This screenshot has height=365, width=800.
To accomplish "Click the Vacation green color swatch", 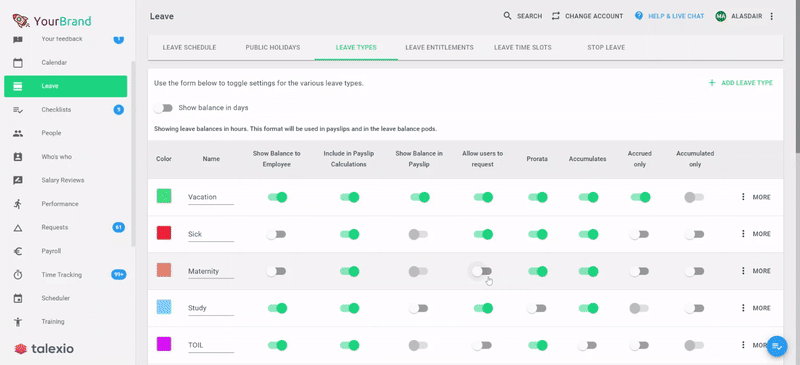I will [x=164, y=196].
